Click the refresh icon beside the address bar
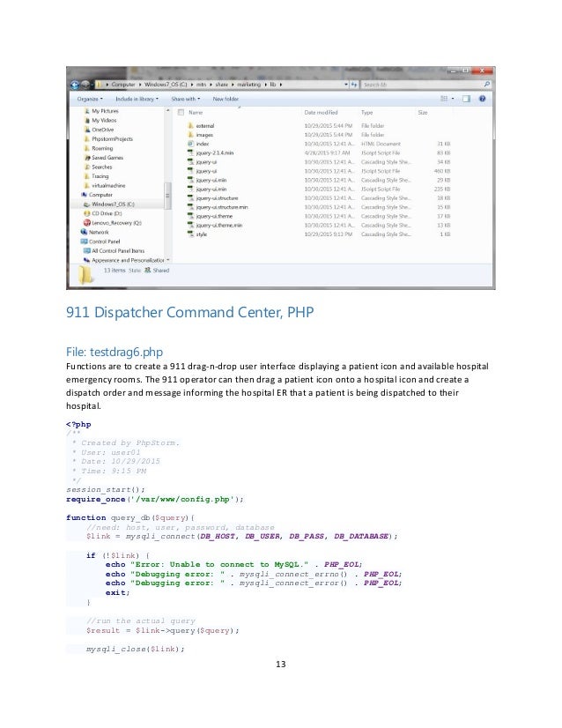562x728 pixels. coord(354,85)
